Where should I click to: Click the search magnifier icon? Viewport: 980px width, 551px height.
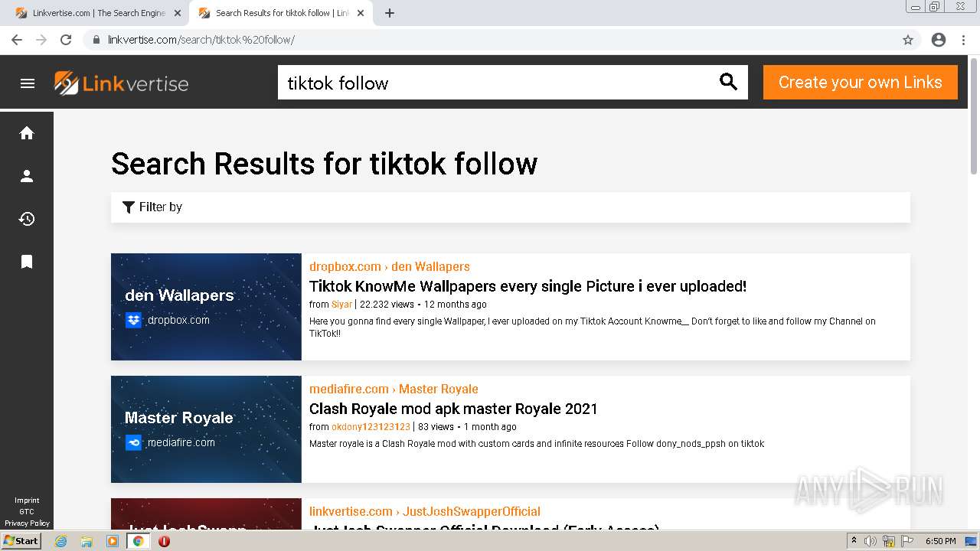(x=728, y=82)
